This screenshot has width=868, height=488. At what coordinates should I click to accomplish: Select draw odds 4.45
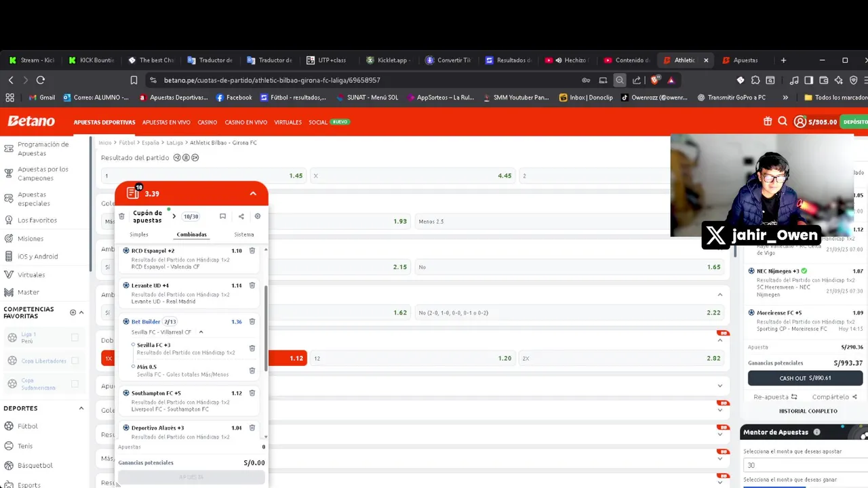point(412,176)
